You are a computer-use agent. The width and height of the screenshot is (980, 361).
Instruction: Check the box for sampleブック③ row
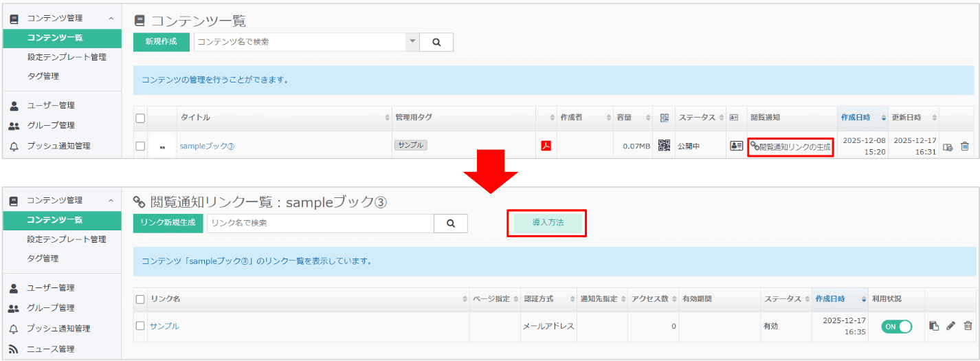click(x=140, y=146)
